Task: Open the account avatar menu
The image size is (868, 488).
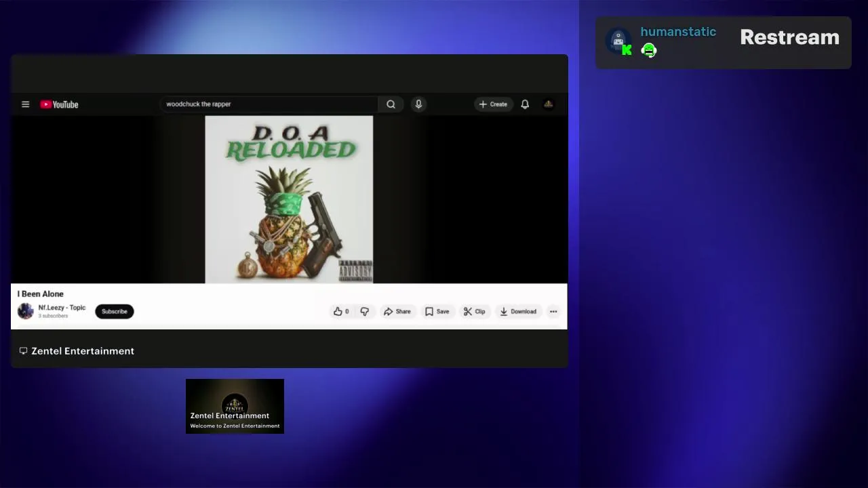Action: click(549, 104)
